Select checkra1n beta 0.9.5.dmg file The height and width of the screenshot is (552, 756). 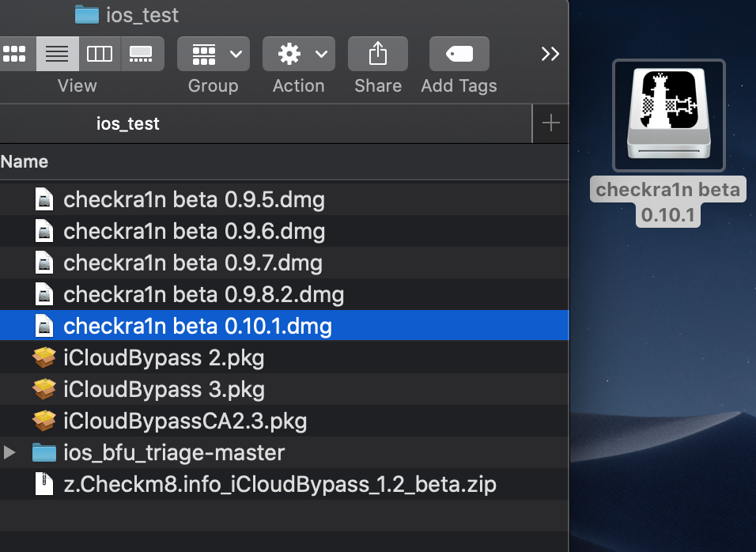click(285, 199)
